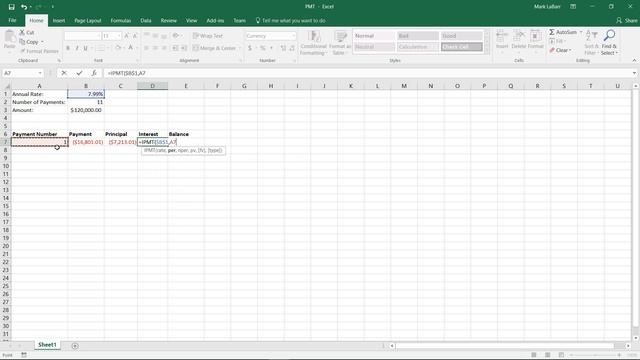Switch to the Insert tab
The width and height of the screenshot is (640, 360).
[x=59, y=20]
